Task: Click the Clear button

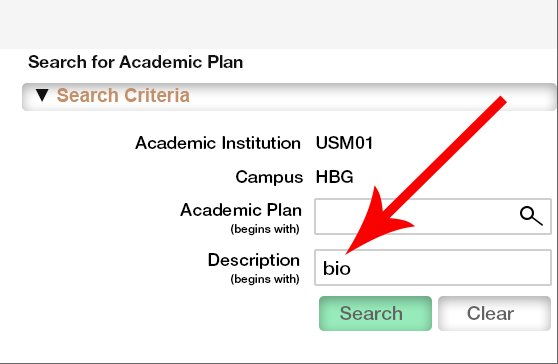Action: tap(494, 313)
